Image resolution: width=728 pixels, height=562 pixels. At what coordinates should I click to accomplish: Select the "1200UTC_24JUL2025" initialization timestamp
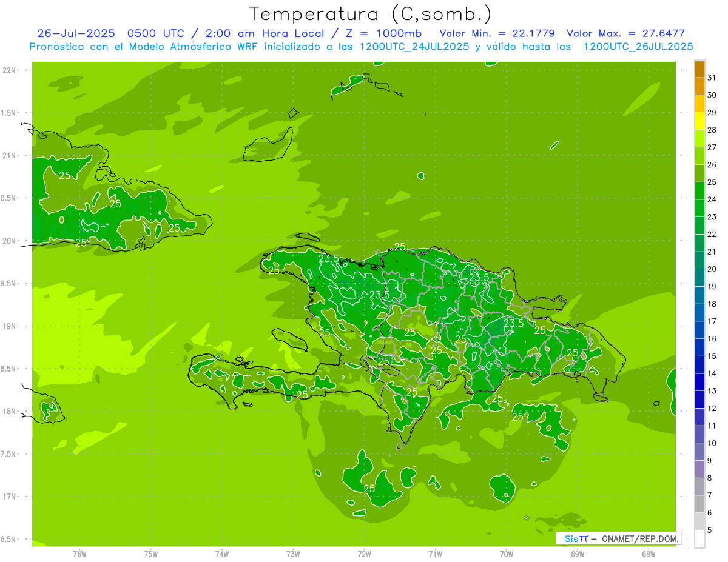pos(413,47)
